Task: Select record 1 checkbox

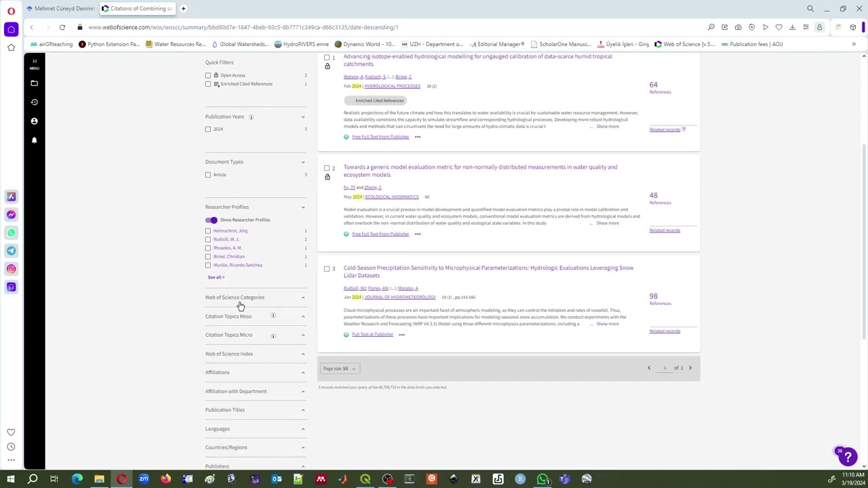Action: pyautogui.click(x=327, y=58)
